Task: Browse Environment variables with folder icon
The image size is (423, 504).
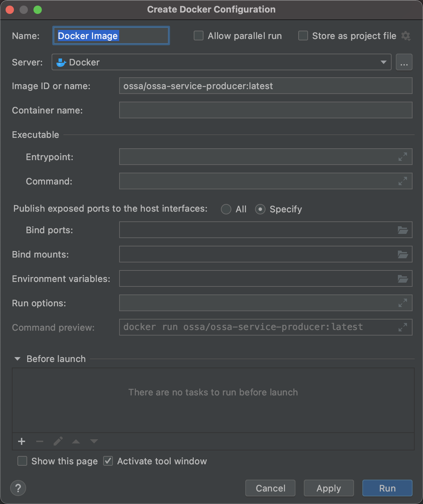Action: point(403,279)
